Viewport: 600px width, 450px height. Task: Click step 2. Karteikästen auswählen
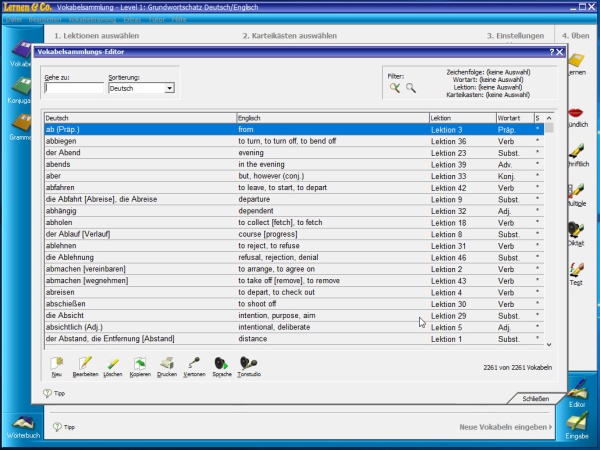pos(290,36)
